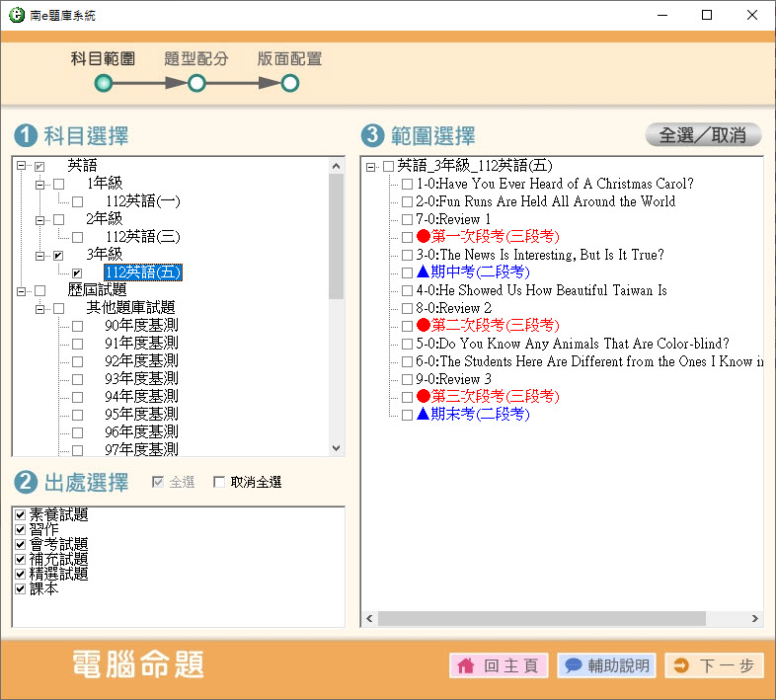Collapse the 英語 subject tree node
Screen dimensions: 776x700
coord(22,166)
